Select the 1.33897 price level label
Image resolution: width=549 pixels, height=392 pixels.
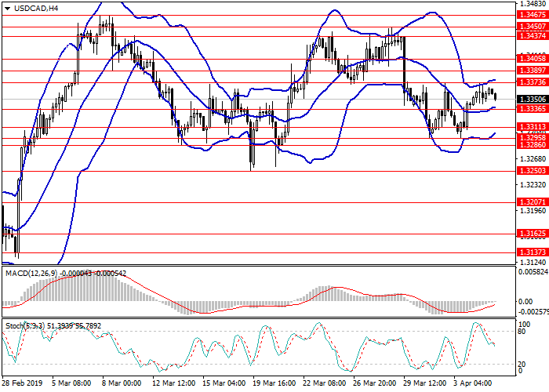533,70
